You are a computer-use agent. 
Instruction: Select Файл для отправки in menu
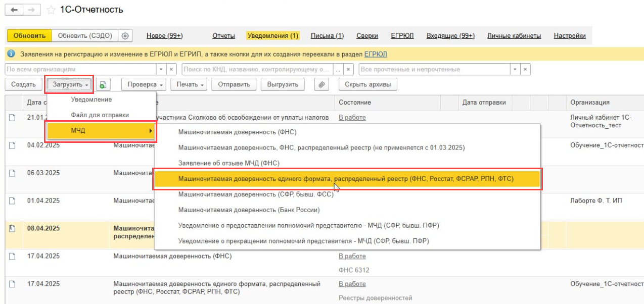[x=100, y=115]
